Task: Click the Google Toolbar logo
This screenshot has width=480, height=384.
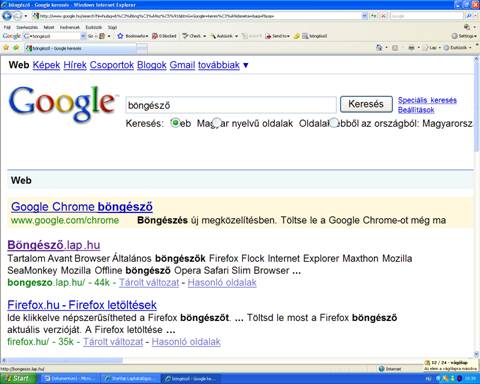Action: pyautogui.click(x=12, y=36)
